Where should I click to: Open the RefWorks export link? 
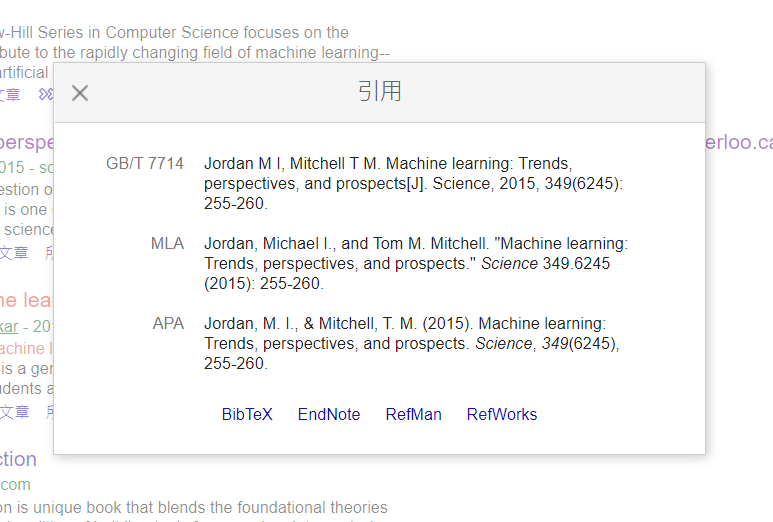[x=502, y=414]
